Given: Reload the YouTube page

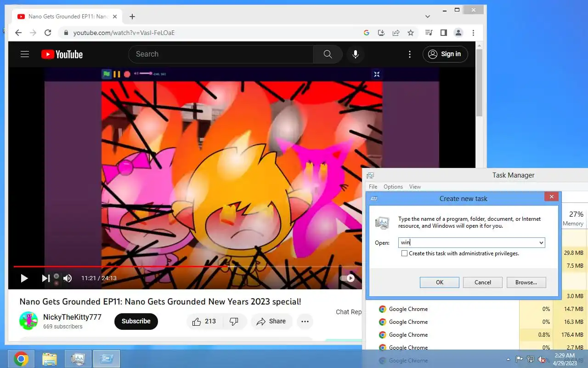Looking at the screenshot, I should pyautogui.click(x=48, y=33).
